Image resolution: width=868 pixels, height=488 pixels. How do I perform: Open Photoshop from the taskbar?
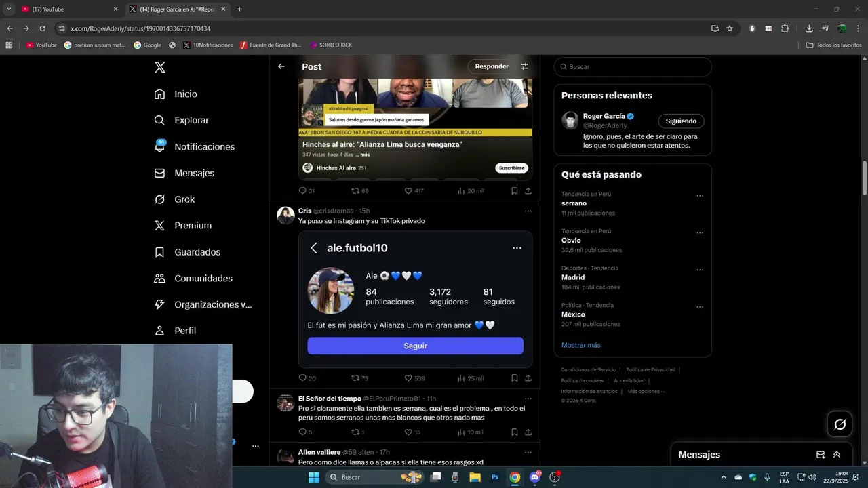pyautogui.click(x=495, y=477)
